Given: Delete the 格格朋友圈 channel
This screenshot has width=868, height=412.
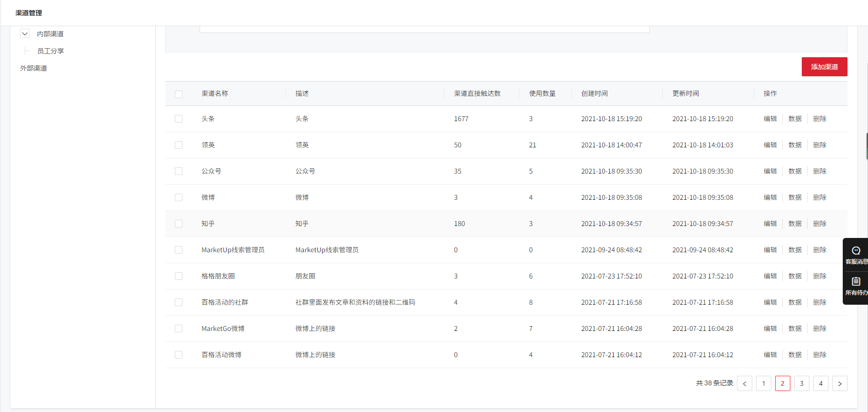Looking at the screenshot, I should point(820,276).
